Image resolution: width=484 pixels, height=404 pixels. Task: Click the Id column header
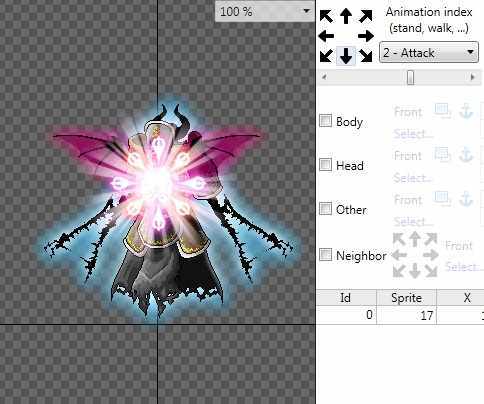click(x=346, y=298)
